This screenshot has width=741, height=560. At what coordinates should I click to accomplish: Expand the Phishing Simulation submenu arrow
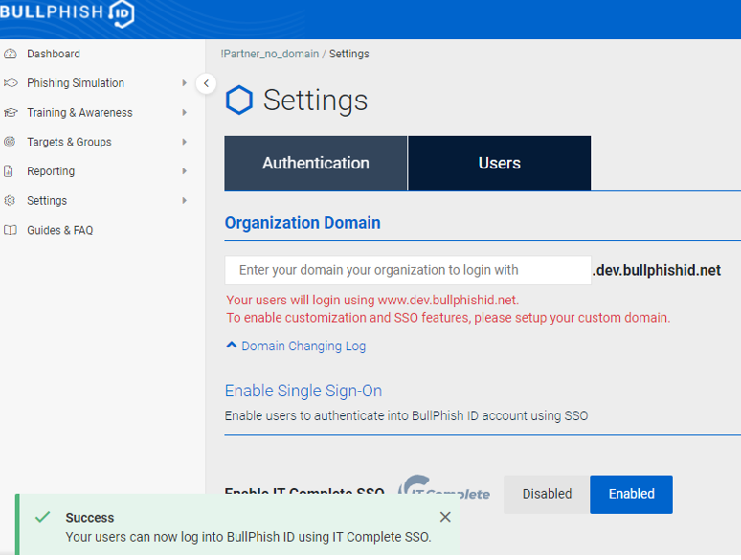pos(185,83)
